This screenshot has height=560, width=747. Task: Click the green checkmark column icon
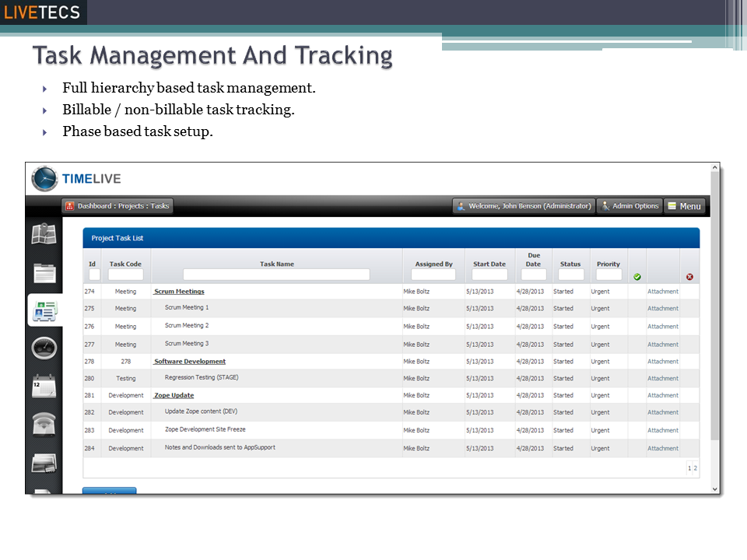click(637, 277)
